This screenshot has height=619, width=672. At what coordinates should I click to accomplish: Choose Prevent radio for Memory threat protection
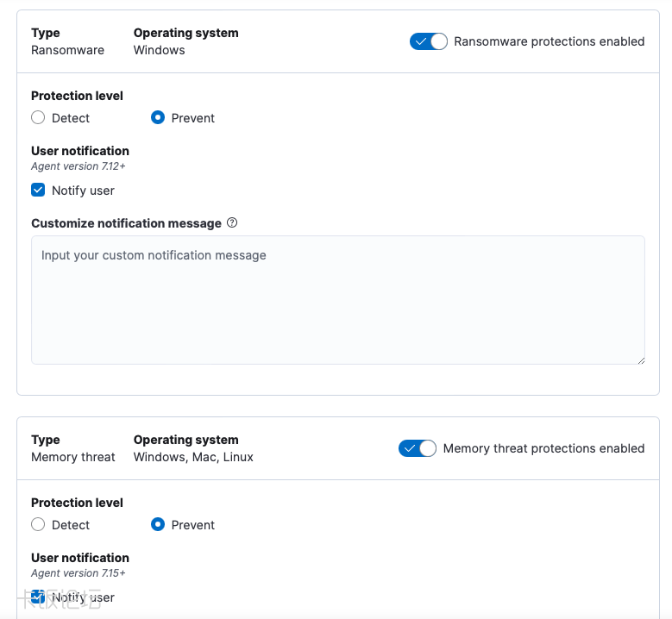tap(158, 525)
